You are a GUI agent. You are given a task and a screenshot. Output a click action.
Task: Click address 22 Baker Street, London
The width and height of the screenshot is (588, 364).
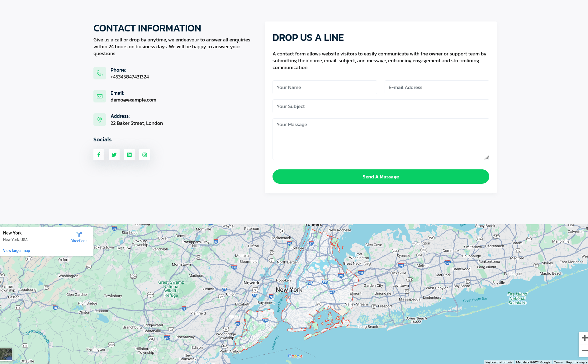137,123
